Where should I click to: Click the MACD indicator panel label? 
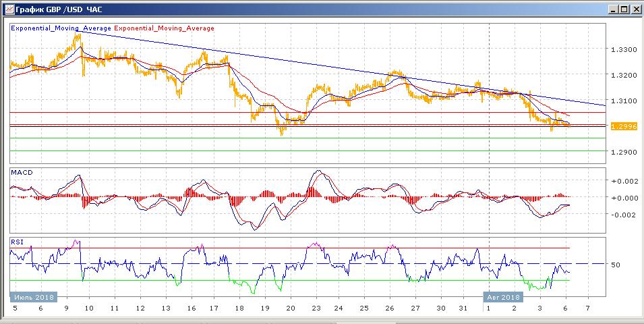pos(22,173)
